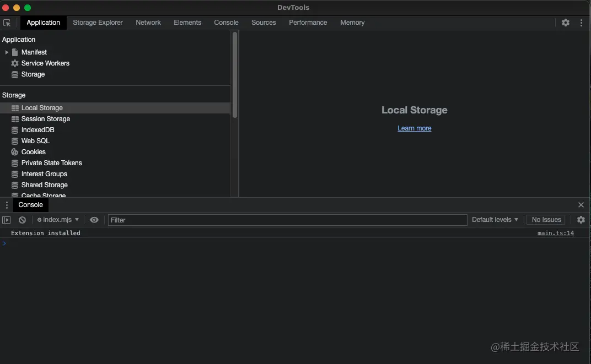This screenshot has width=591, height=364.
Task: Click the console prompt input line
Action: [295, 243]
